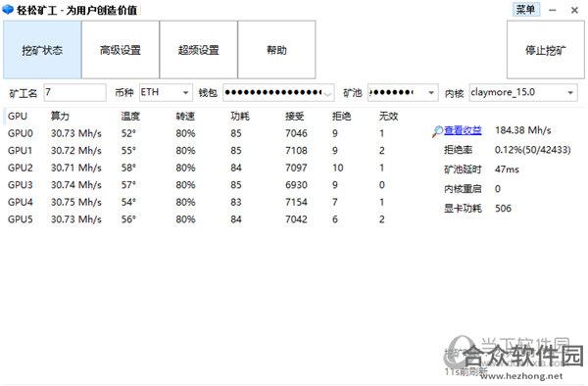Viewport: 588px width, 386px height.
Task: Click total GPU power value 506
Action: [x=503, y=209]
